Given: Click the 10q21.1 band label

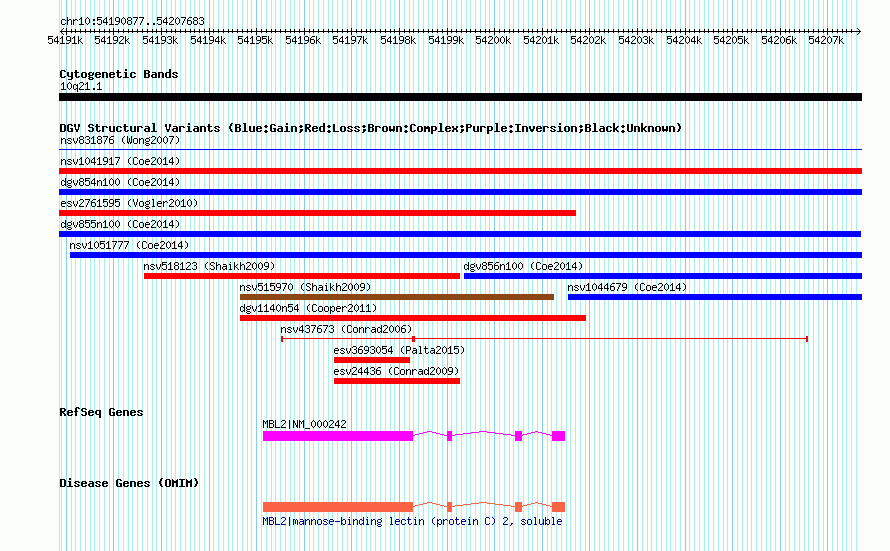Looking at the screenshot, I should [81, 86].
